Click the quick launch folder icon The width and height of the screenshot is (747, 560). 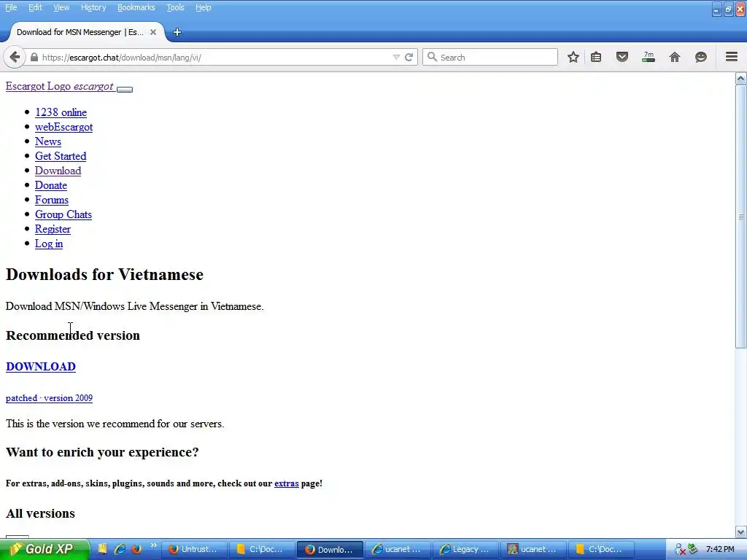(102, 549)
